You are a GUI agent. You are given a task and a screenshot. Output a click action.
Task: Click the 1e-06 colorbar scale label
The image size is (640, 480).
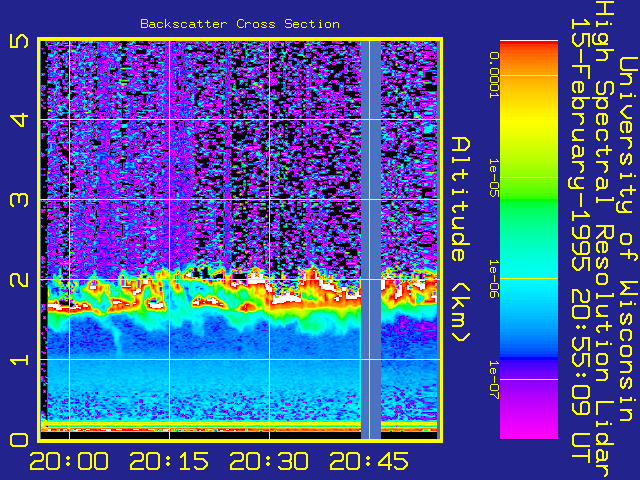coord(494,279)
